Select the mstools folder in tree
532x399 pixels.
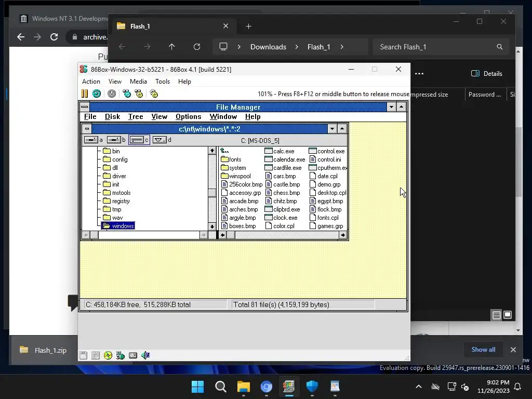click(117, 193)
